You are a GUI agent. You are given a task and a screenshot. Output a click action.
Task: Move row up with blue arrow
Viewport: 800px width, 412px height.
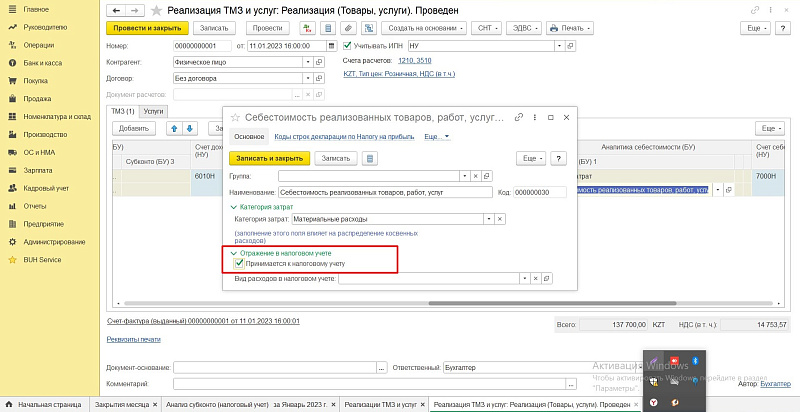pos(176,128)
